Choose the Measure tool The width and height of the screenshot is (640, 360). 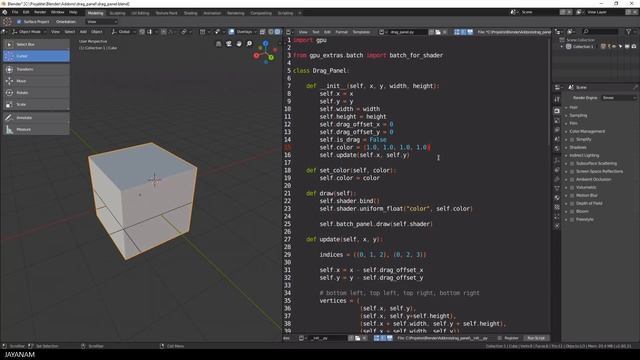click(36, 129)
